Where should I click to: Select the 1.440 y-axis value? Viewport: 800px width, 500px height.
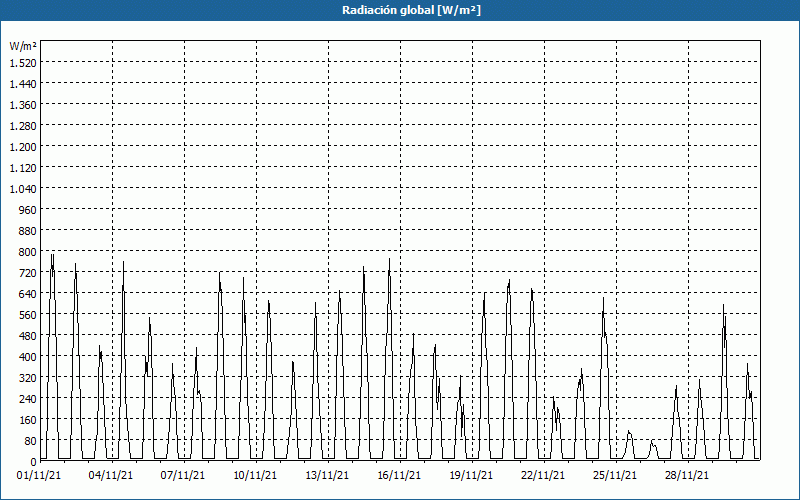pos(23,84)
